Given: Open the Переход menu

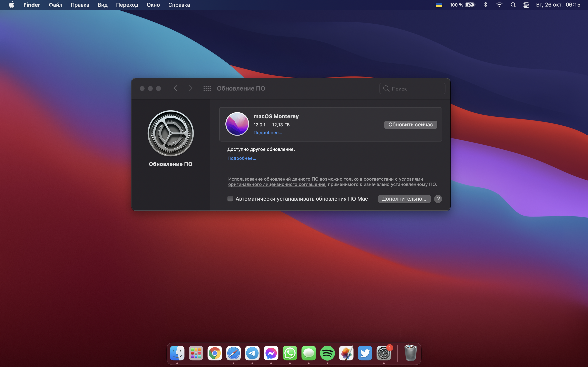Looking at the screenshot, I should 127,5.
